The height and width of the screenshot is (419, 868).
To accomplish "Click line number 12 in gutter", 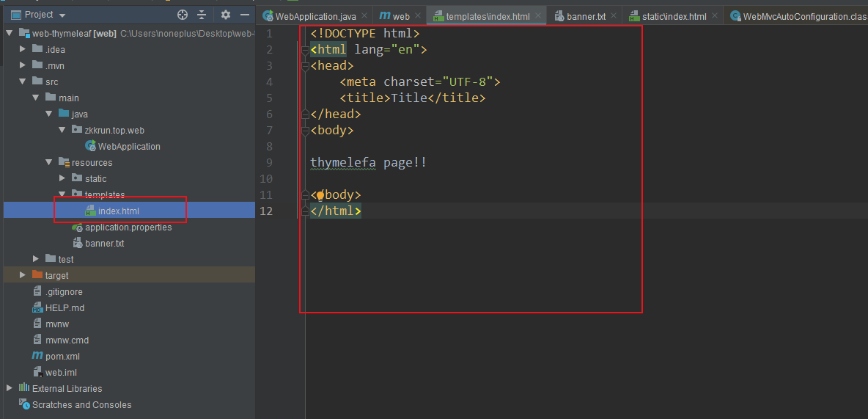I will pos(266,211).
